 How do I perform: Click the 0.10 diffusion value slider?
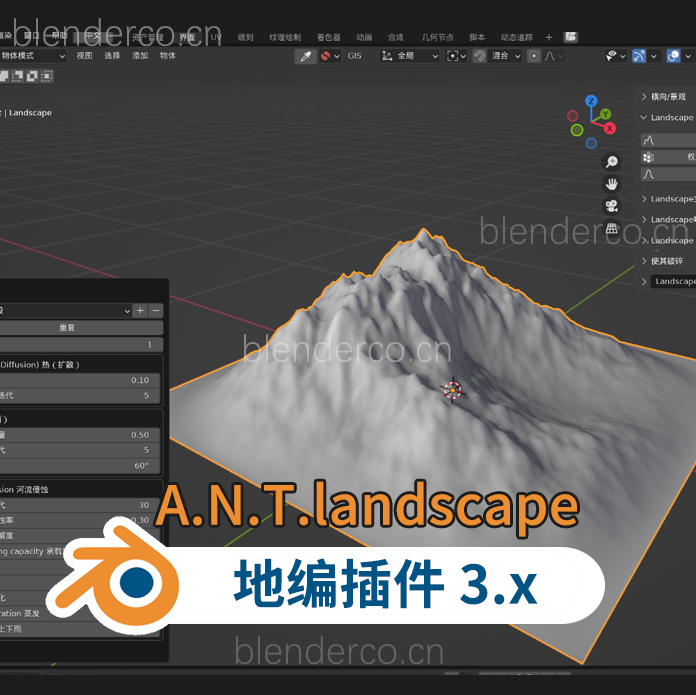pos(80,380)
